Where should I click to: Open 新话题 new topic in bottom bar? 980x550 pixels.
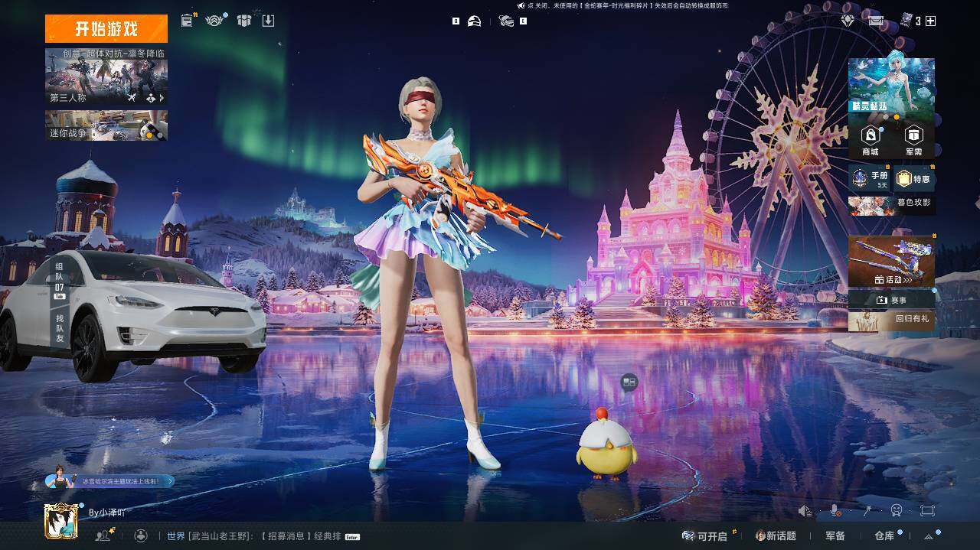776,535
